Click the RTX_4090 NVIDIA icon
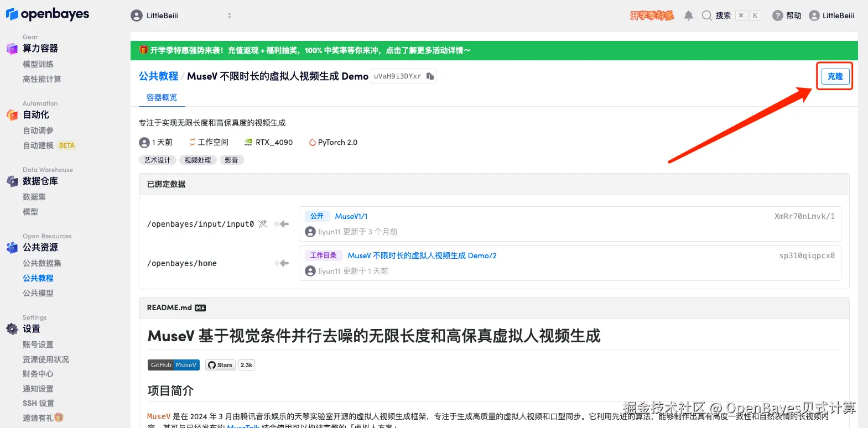Viewport: 868px width, 428px height. click(x=248, y=143)
